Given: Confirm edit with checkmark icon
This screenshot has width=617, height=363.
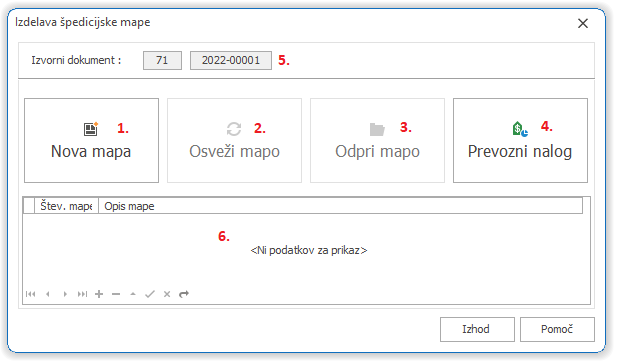Looking at the screenshot, I should [x=150, y=294].
